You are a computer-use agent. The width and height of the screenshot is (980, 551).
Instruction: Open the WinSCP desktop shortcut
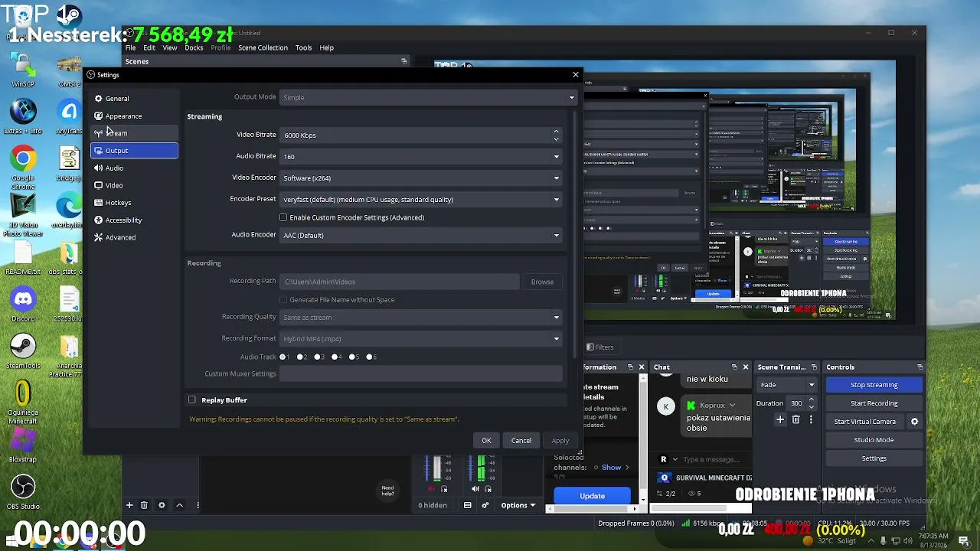point(23,70)
